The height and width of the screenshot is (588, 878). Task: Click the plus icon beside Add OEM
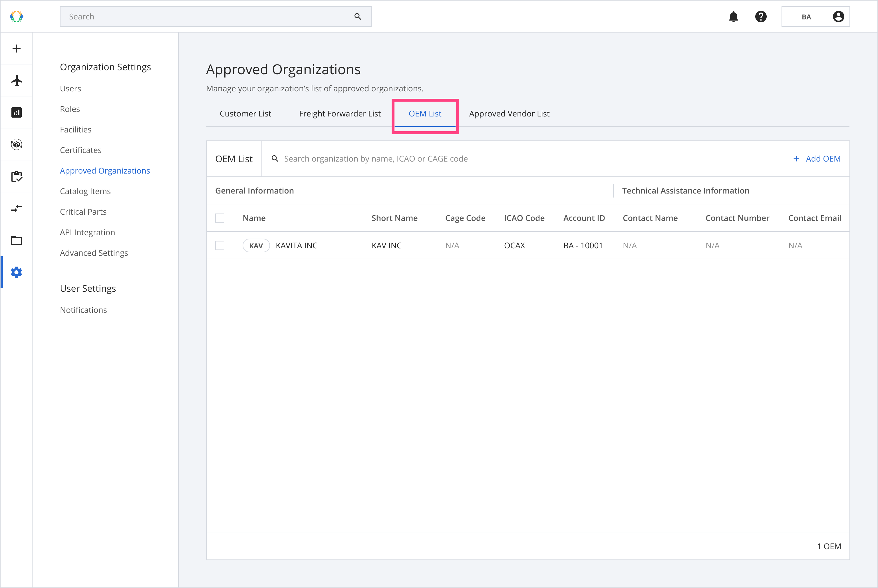point(796,159)
